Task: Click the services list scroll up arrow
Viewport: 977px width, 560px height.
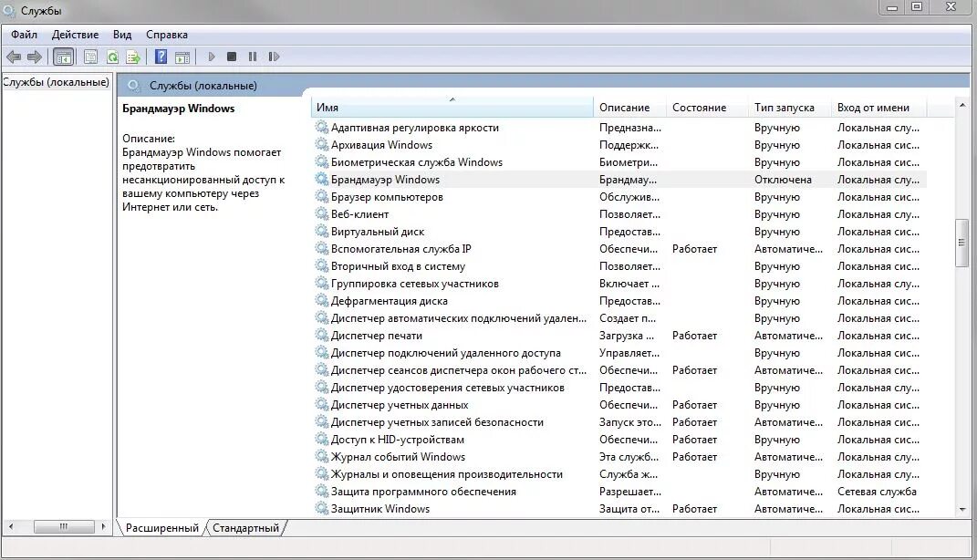Action: point(962,105)
